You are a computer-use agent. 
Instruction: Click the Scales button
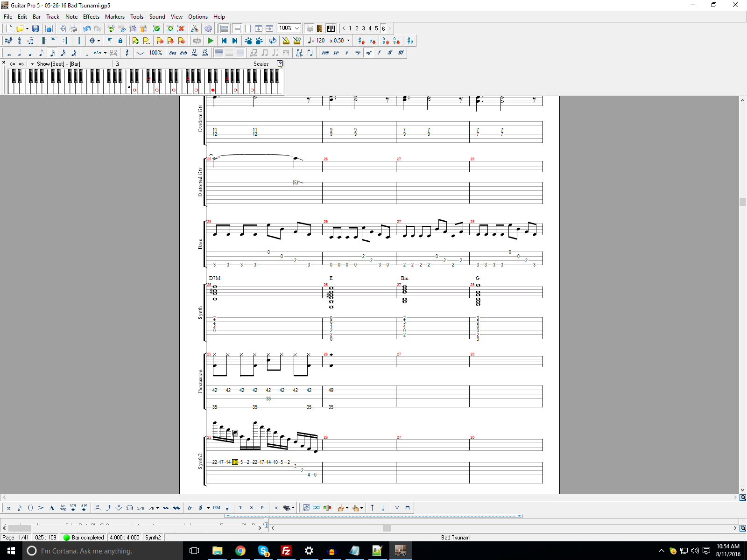coord(261,64)
